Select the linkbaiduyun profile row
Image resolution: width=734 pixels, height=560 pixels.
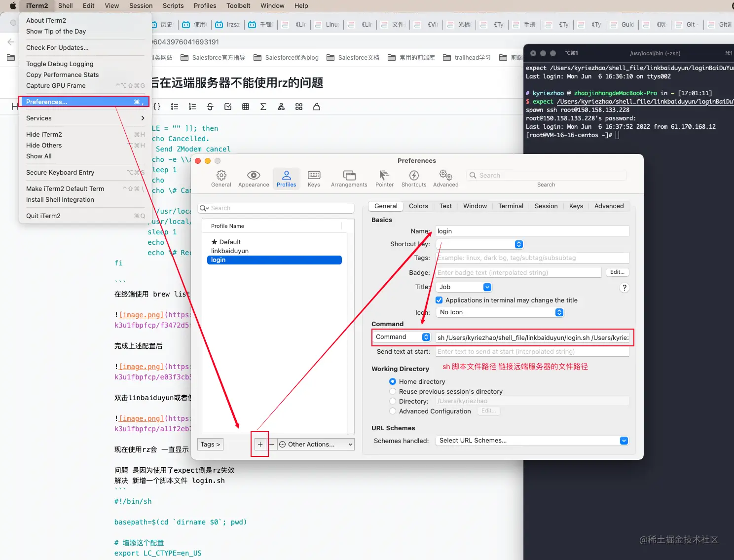pyautogui.click(x=274, y=251)
